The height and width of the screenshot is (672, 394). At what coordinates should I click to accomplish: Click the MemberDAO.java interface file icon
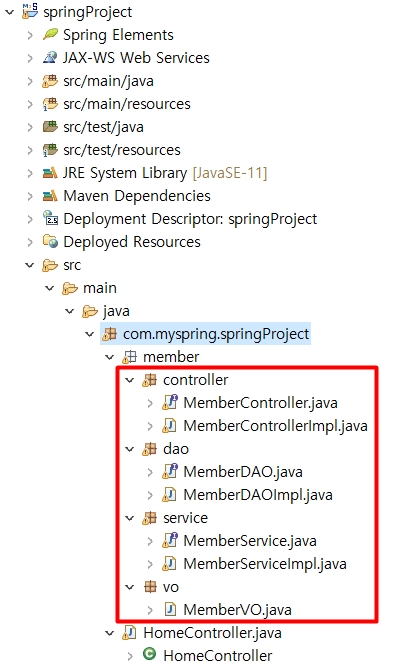click(170, 472)
